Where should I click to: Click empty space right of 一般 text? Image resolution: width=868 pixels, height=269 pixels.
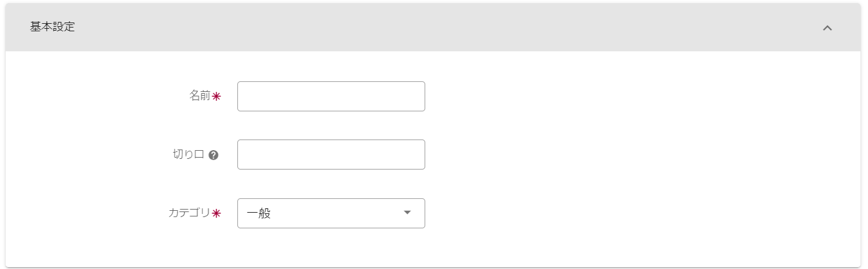click(338, 213)
